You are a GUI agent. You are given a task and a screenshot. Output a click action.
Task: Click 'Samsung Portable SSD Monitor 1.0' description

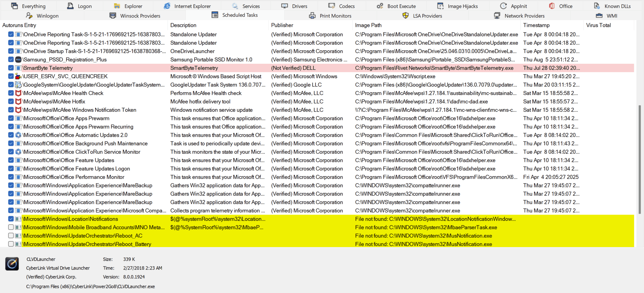[211, 59]
